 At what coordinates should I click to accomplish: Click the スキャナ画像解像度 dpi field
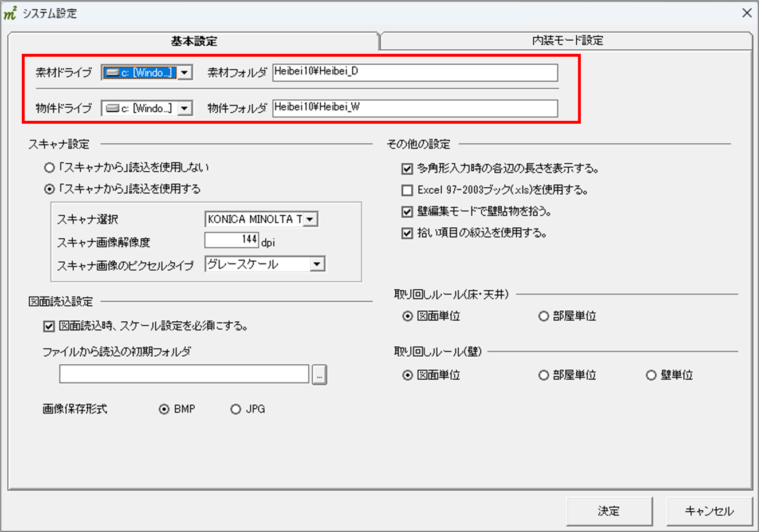click(x=231, y=240)
